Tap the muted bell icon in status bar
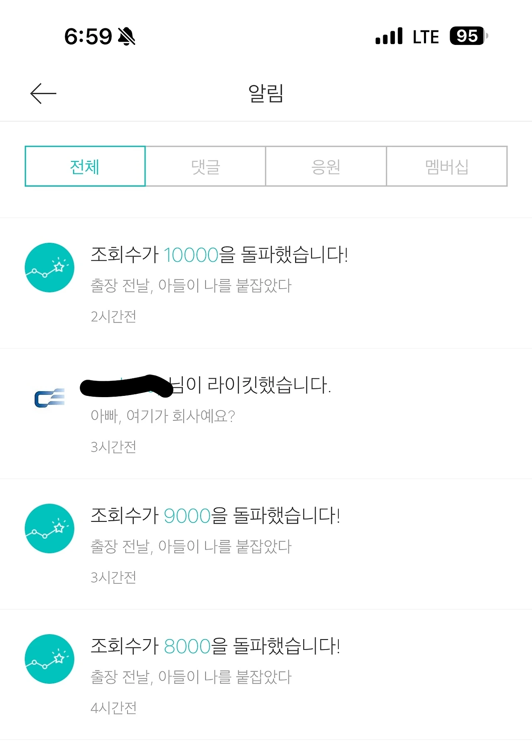Screen dimensions: 532x756 tap(127, 36)
